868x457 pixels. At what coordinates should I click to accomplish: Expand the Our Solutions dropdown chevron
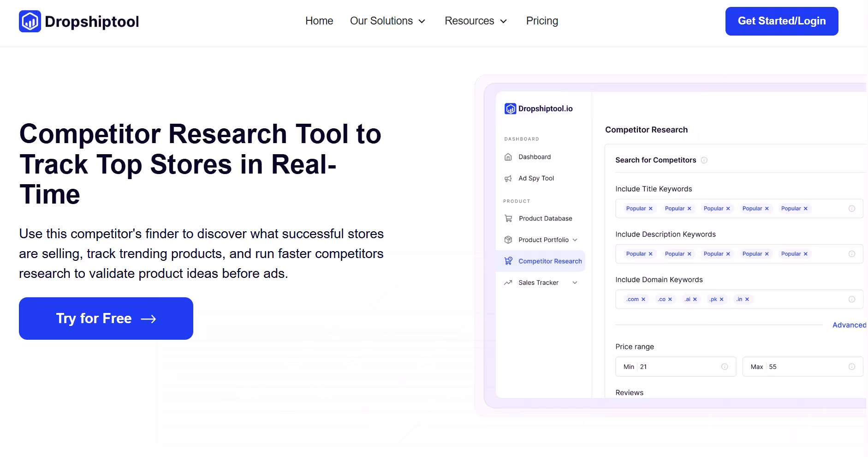(422, 21)
